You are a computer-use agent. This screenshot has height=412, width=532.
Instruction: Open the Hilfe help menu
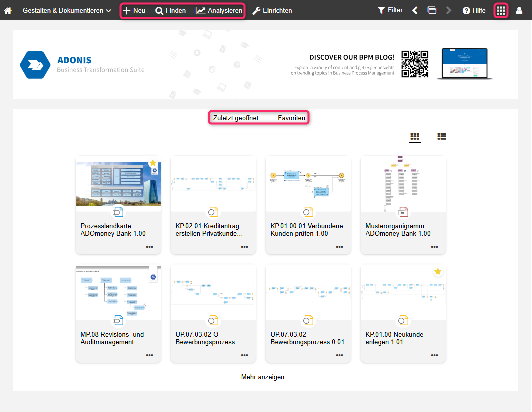click(x=474, y=11)
